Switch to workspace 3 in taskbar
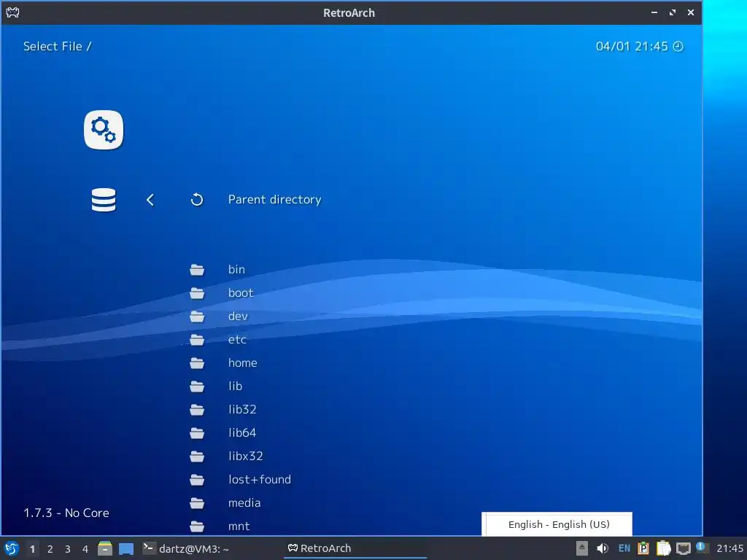This screenshot has width=747, height=560. pyautogui.click(x=68, y=549)
